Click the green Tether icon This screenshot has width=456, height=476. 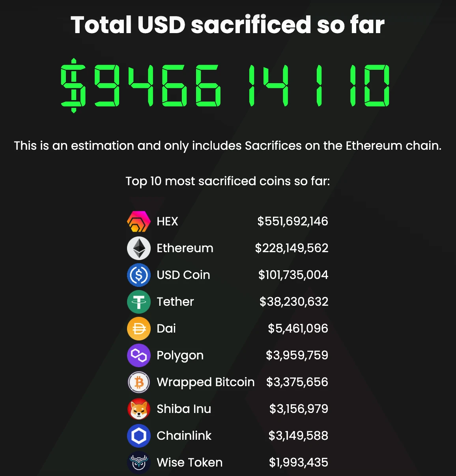[139, 302]
